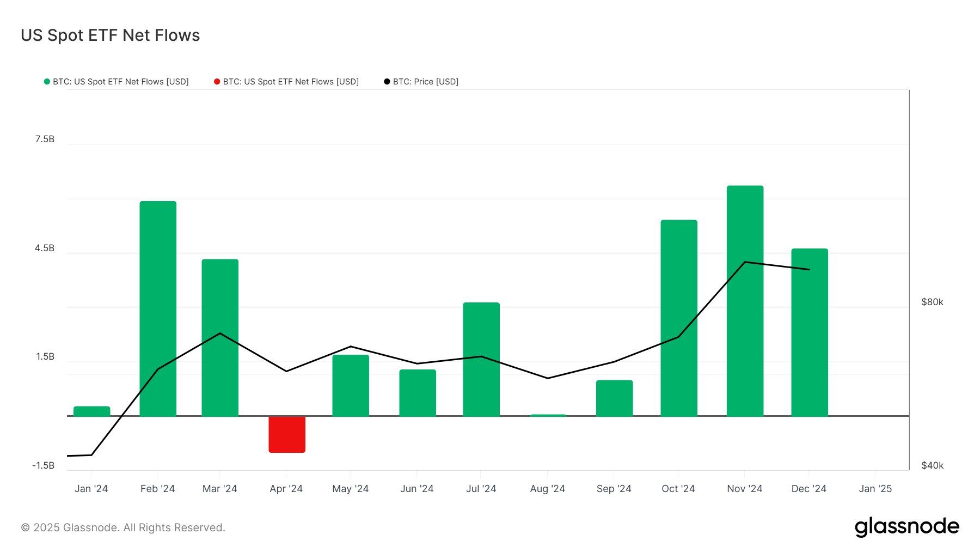This screenshot has height=552, width=980.
Task: Click the 7.5B gridline label
Action: (45, 139)
